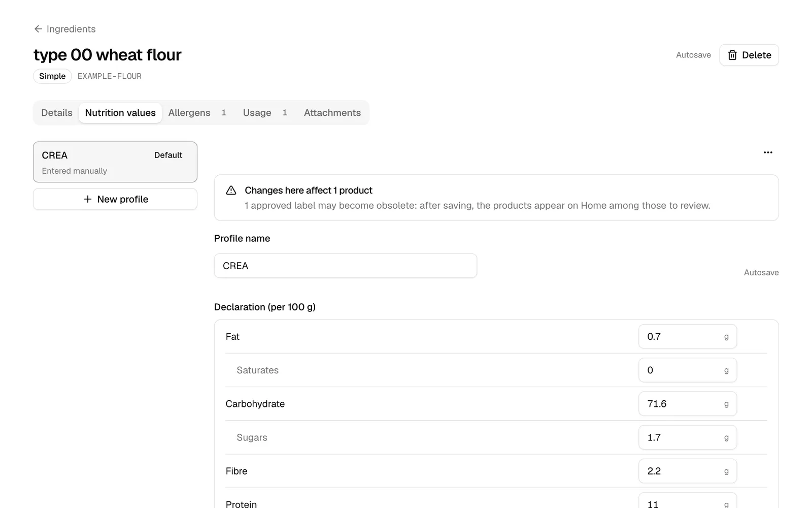The height and width of the screenshot is (508, 812).
Task: Click the Profile name input field
Action: [346, 266]
